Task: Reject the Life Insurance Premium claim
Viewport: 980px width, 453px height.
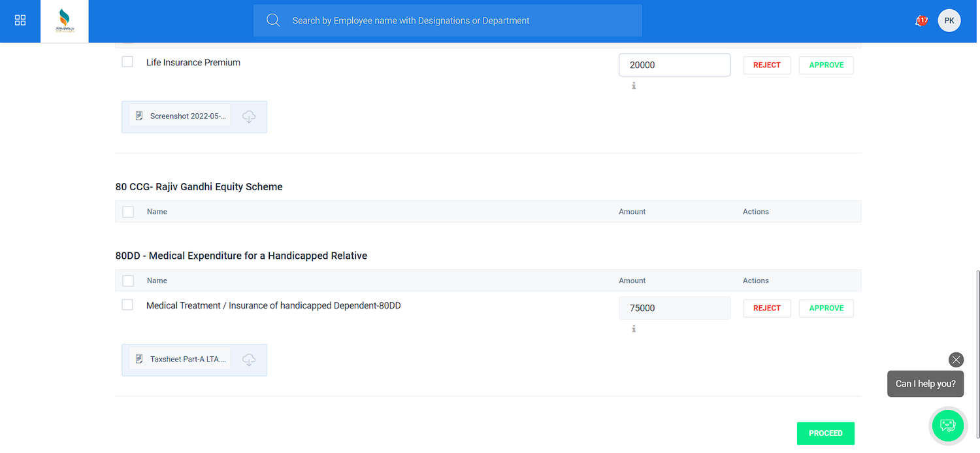Action: click(x=767, y=65)
